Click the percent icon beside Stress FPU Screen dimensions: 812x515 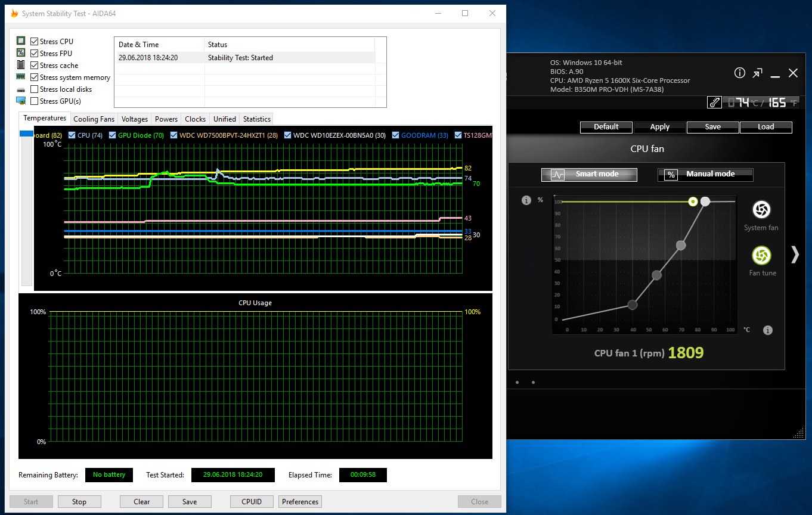[21, 53]
